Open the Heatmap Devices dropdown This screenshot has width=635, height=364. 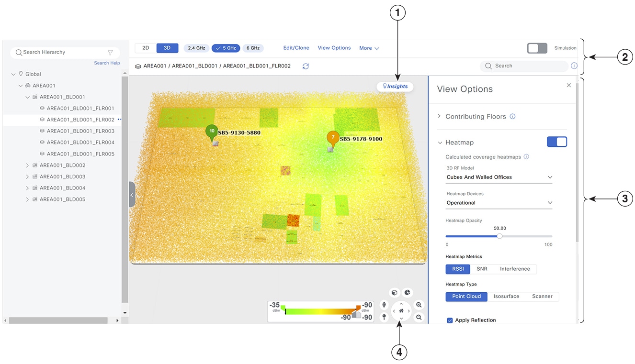[499, 203]
